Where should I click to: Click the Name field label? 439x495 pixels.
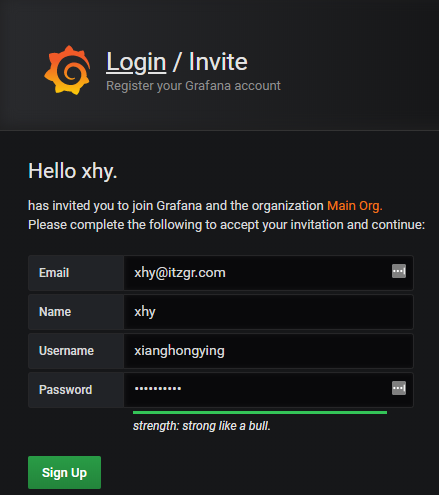(x=55, y=312)
